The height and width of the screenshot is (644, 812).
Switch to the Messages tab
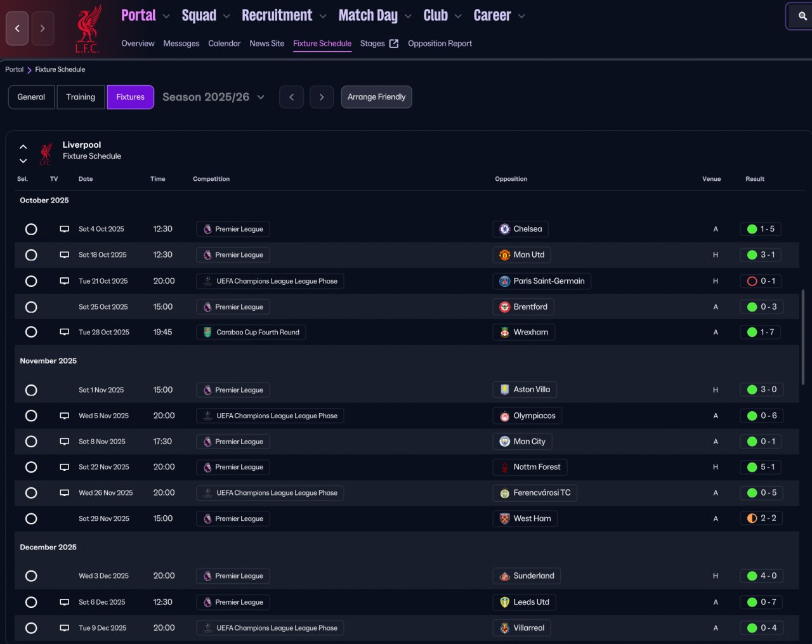click(181, 44)
